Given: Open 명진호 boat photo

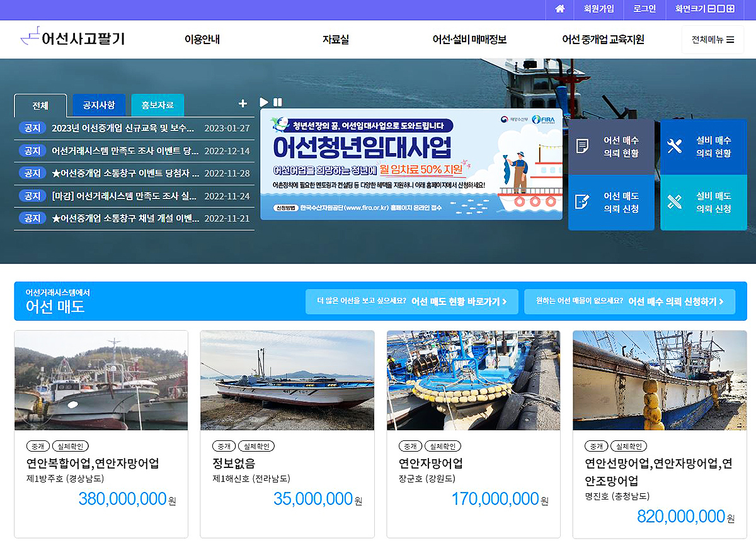Looking at the screenshot, I should pyautogui.click(x=660, y=380).
